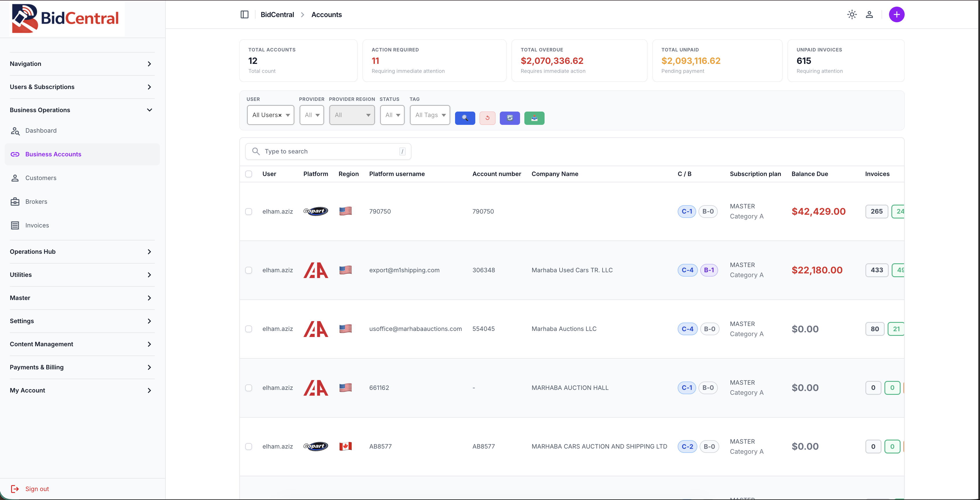980x500 pixels.
Task: Toggle the select-all checkbox in table header
Action: point(248,174)
